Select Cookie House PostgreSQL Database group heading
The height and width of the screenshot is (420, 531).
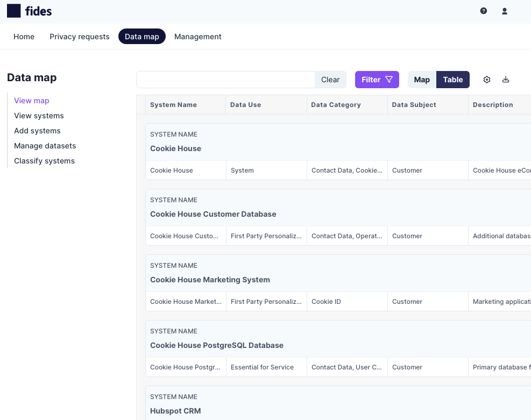[217, 346]
